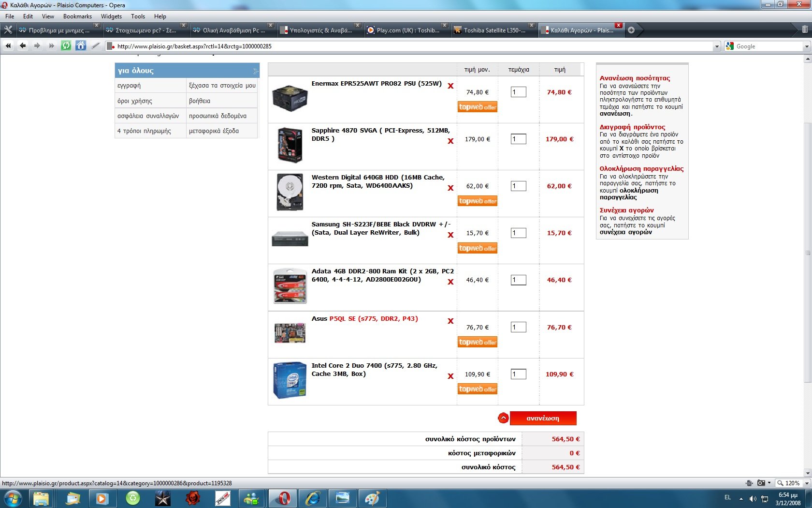
Task: Open the Google search engine dropdown
Action: pos(806,46)
